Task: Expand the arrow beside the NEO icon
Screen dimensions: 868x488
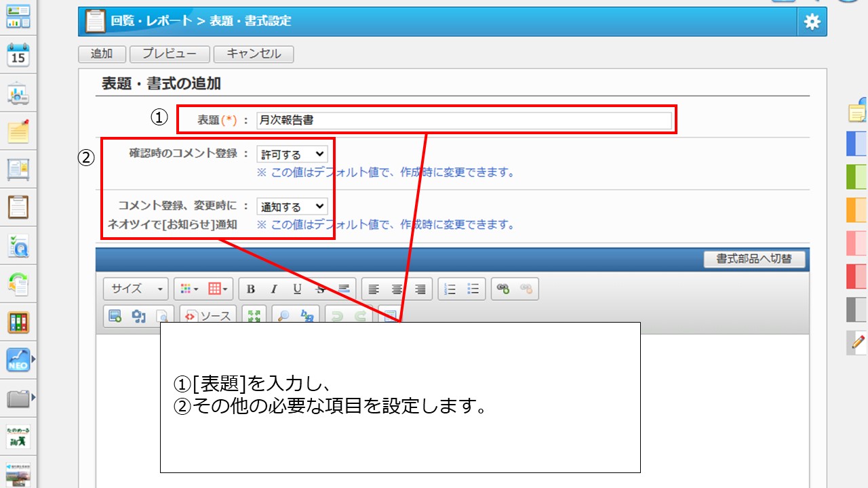Action: click(x=33, y=360)
